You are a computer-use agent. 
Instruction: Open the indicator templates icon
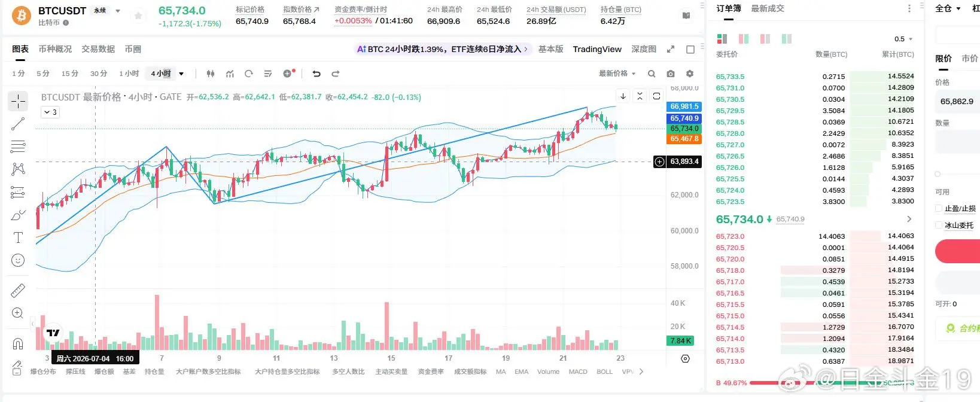[268, 74]
